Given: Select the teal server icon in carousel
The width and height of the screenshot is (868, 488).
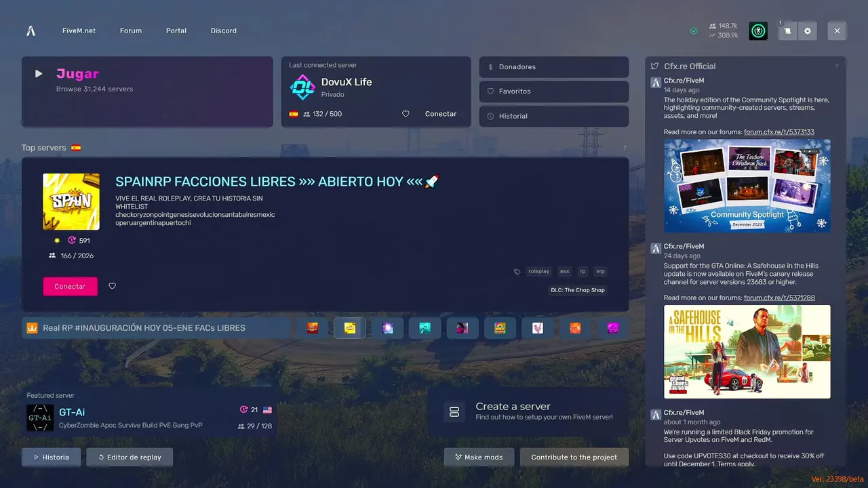Looking at the screenshot, I should click(x=425, y=328).
